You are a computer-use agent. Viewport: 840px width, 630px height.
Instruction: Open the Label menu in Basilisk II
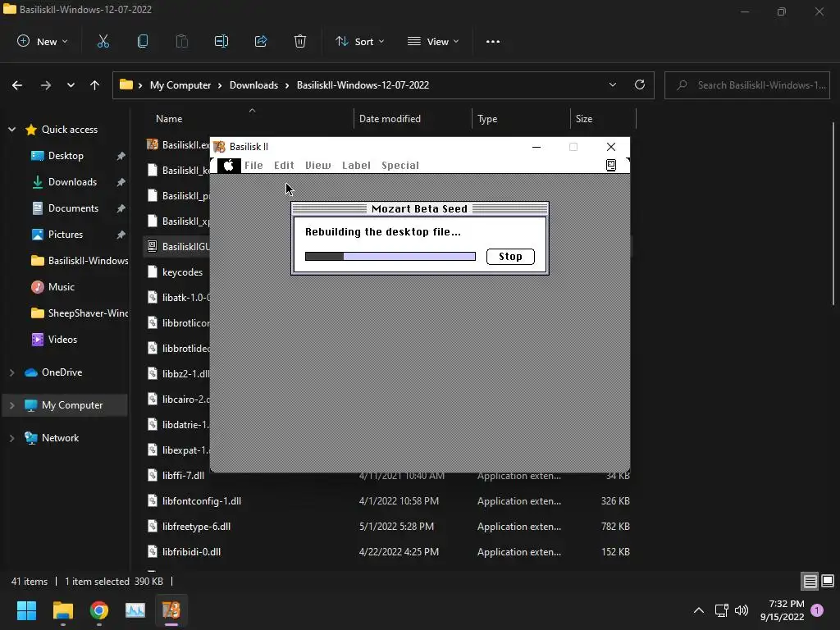pyautogui.click(x=356, y=166)
